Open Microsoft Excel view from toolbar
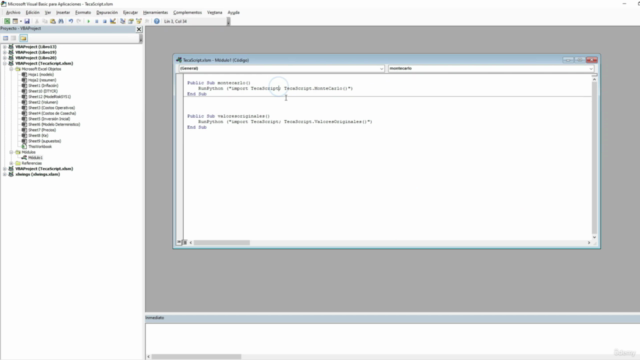Screen dimensions: 640x360 pyautogui.click(x=7, y=21)
